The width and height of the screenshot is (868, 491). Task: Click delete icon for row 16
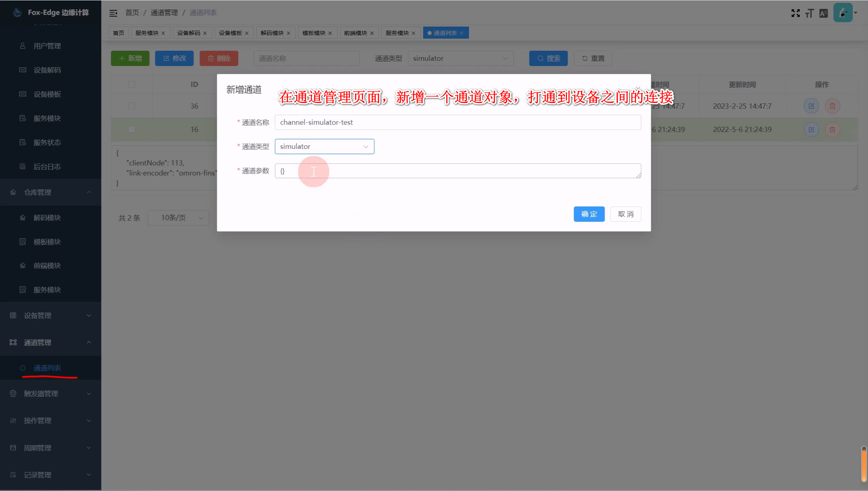[x=833, y=130]
